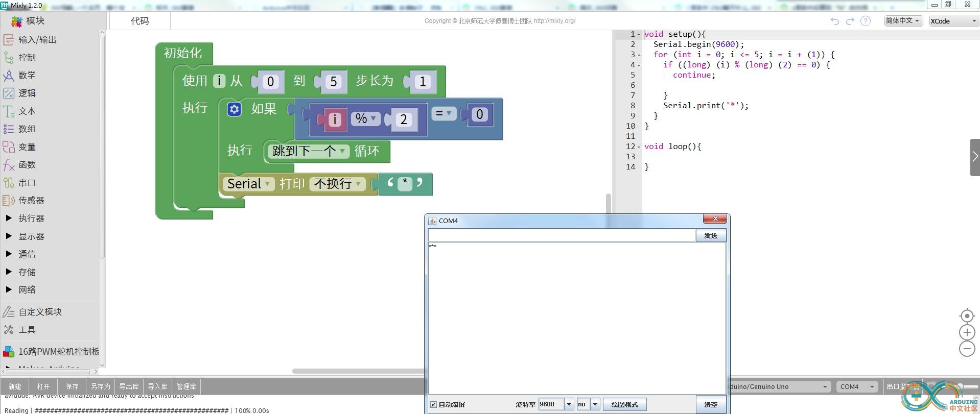
Task: Click the 模块 puzzle icon header
Action: (17, 21)
